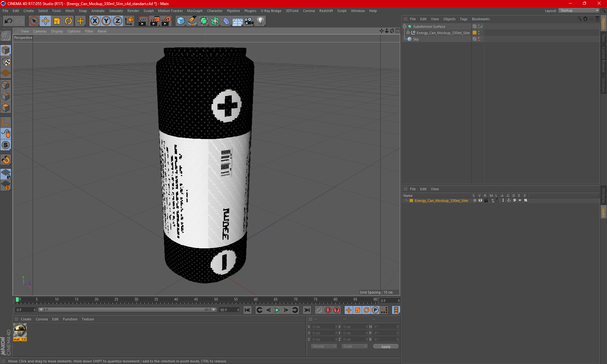Click the Play animation button
Screen dimensions: 607x364
point(277,310)
